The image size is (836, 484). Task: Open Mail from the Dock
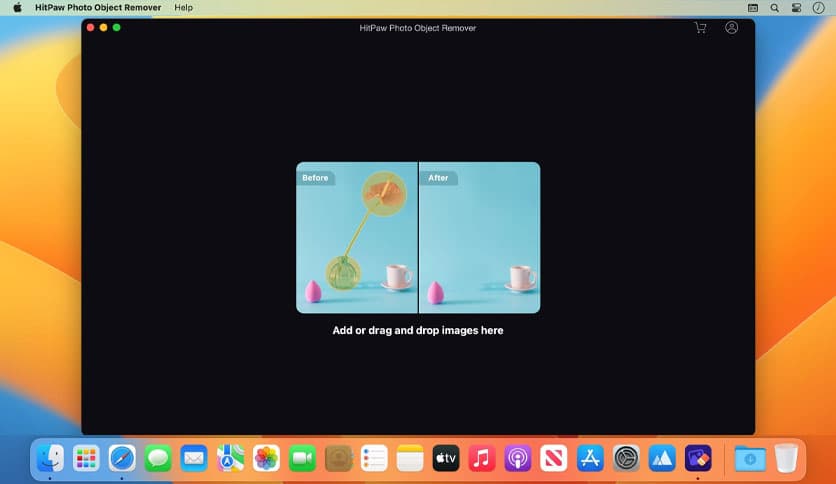coord(194,458)
